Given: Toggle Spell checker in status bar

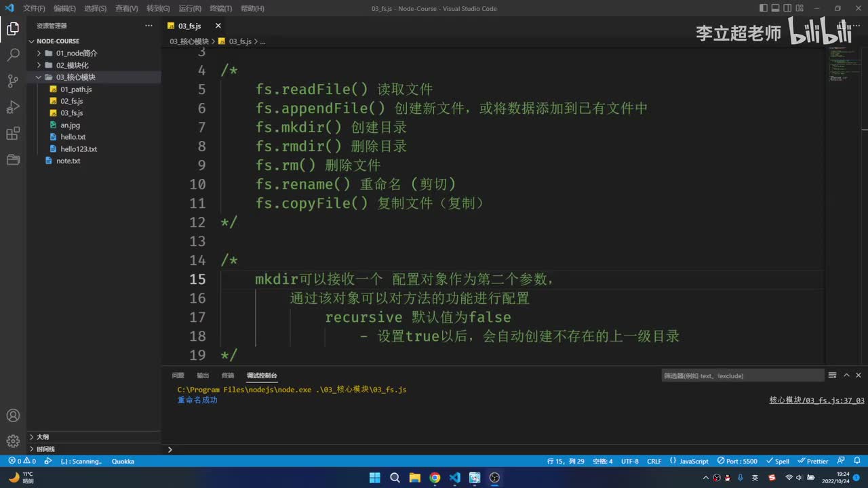Looking at the screenshot, I should tap(778, 461).
